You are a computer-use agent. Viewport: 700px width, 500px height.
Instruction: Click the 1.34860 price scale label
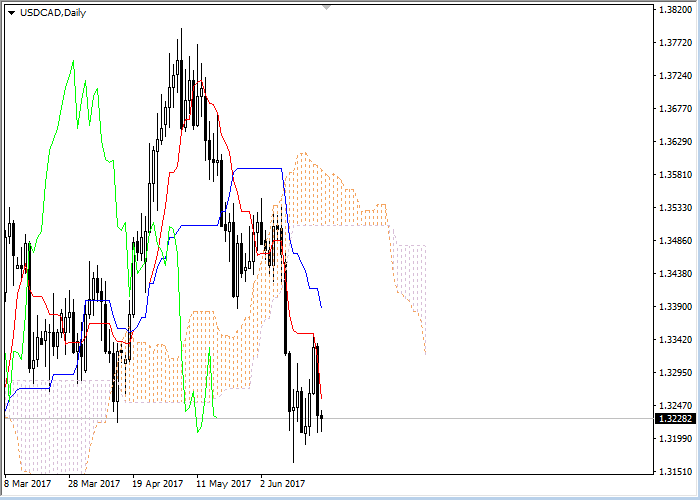[x=675, y=241]
